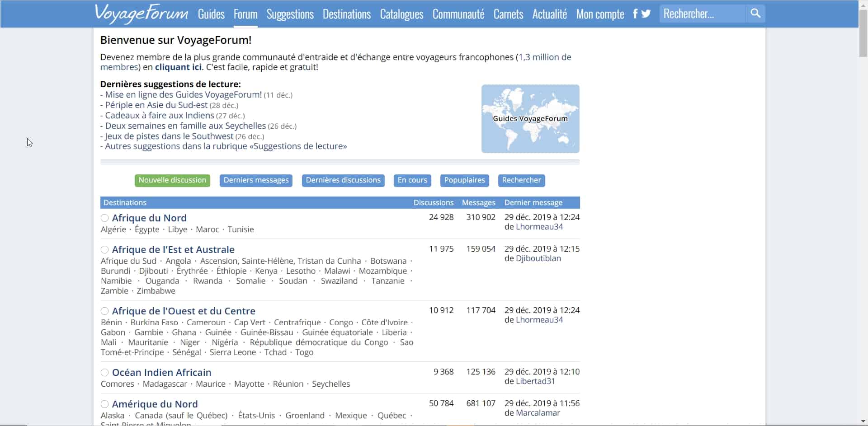Select the Sénégal country link
The width and height of the screenshot is (868, 426).
click(187, 352)
